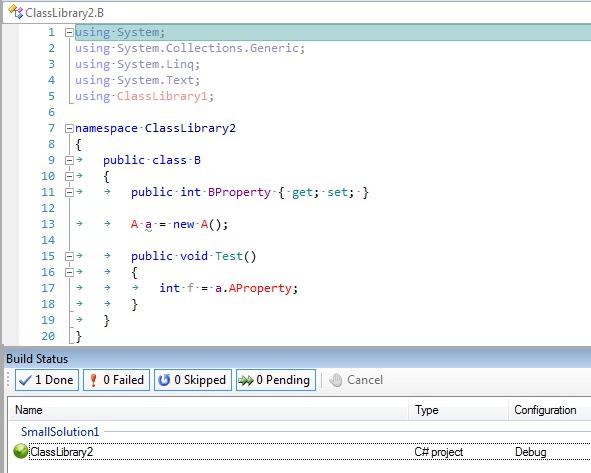Click the Cancel build button
The image size is (591, 473).
(356, 380)
